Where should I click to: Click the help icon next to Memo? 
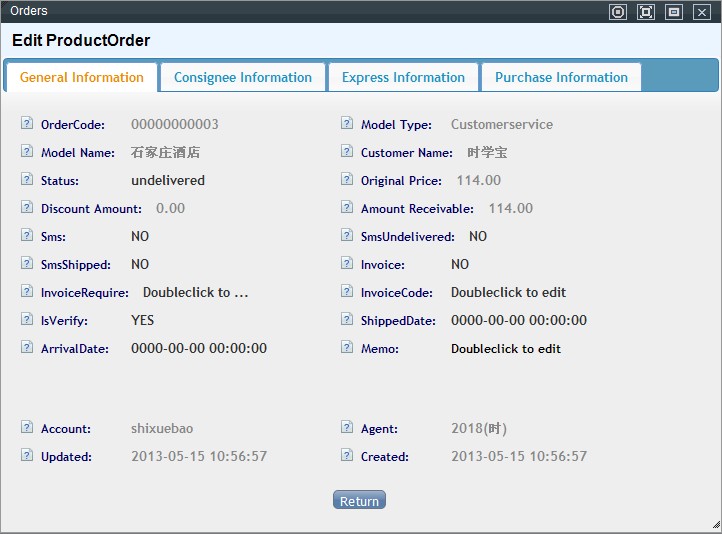point(347,348)
